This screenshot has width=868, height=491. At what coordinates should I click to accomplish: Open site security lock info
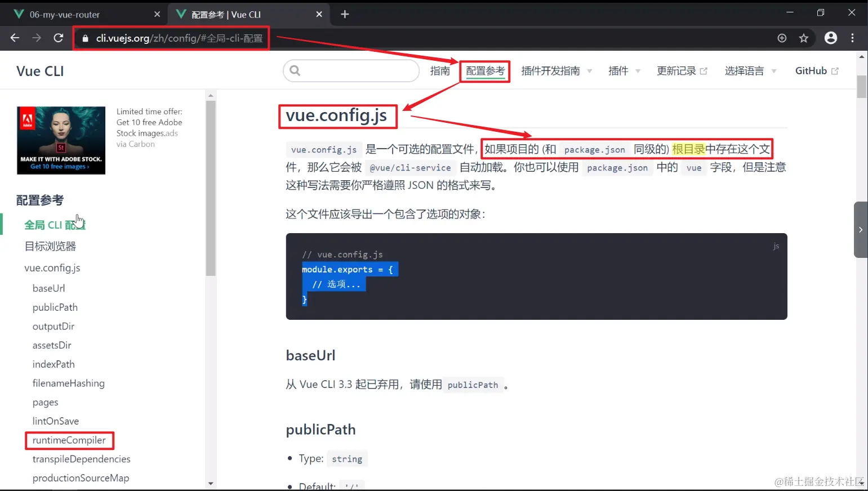tap(86, 38)
